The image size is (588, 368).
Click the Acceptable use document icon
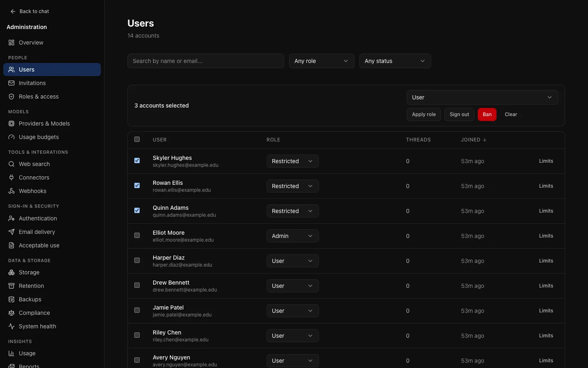tap(11, 245)
